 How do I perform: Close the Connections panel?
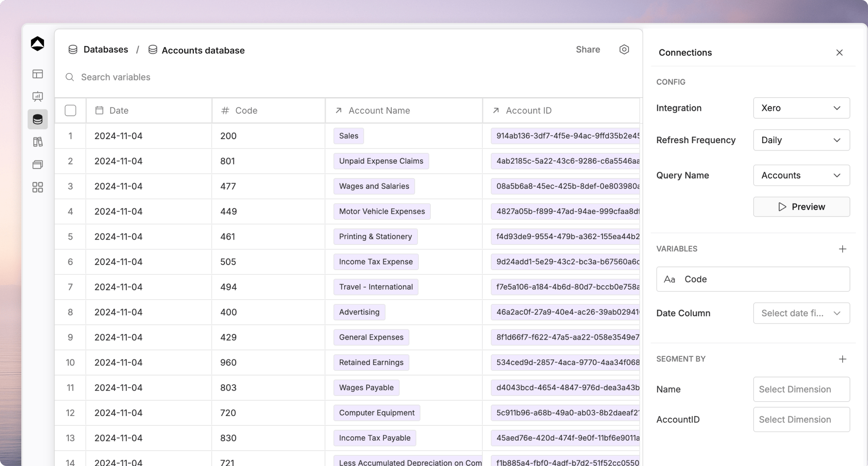[x=839, y=53]
